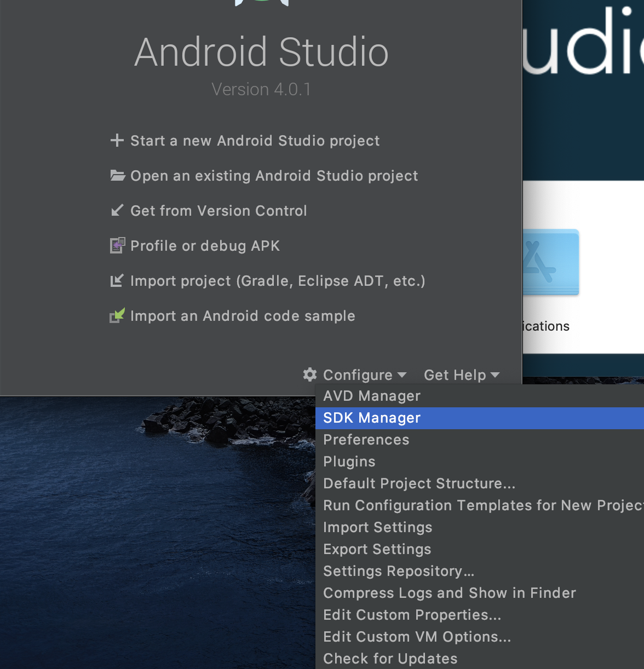Select Check for Updates menu entry
Viewport: 644px width, 669px height.
tap(480, 658)
